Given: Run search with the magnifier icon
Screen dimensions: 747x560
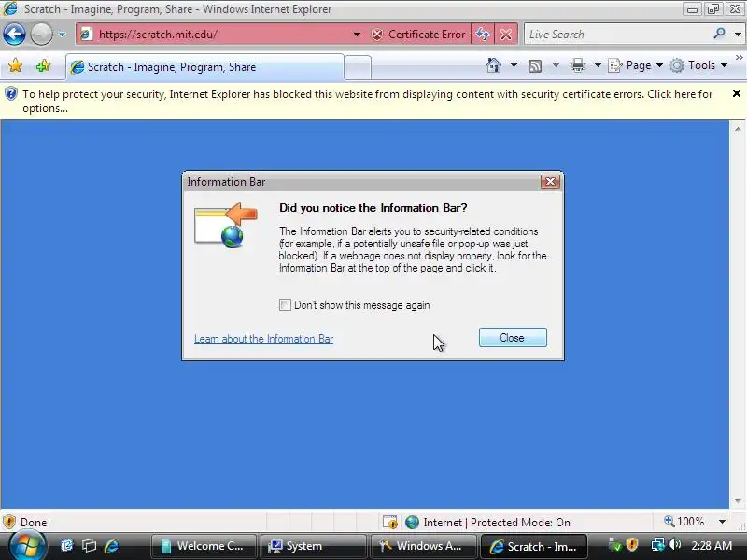Looking at the screenshot, I should 719,34.
